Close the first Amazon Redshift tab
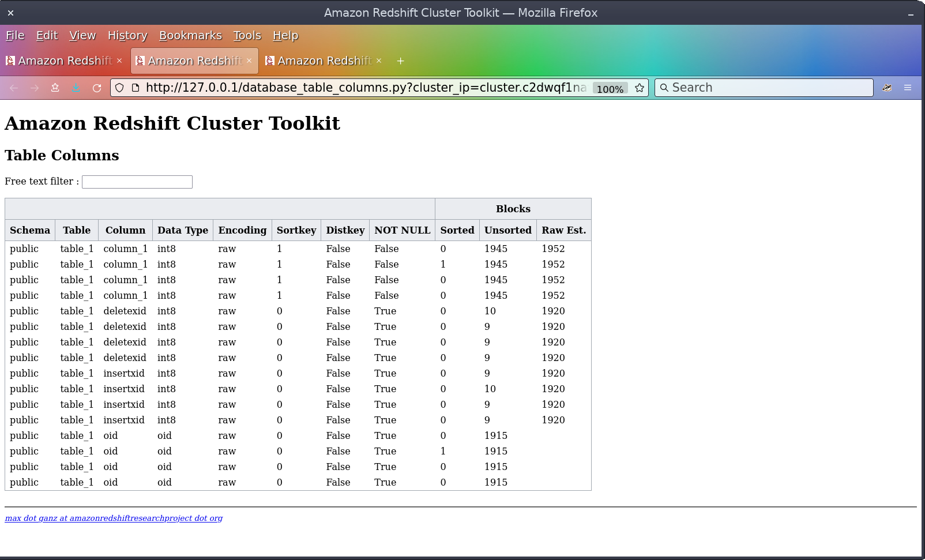925x560 pixels. tap(119, 61)
